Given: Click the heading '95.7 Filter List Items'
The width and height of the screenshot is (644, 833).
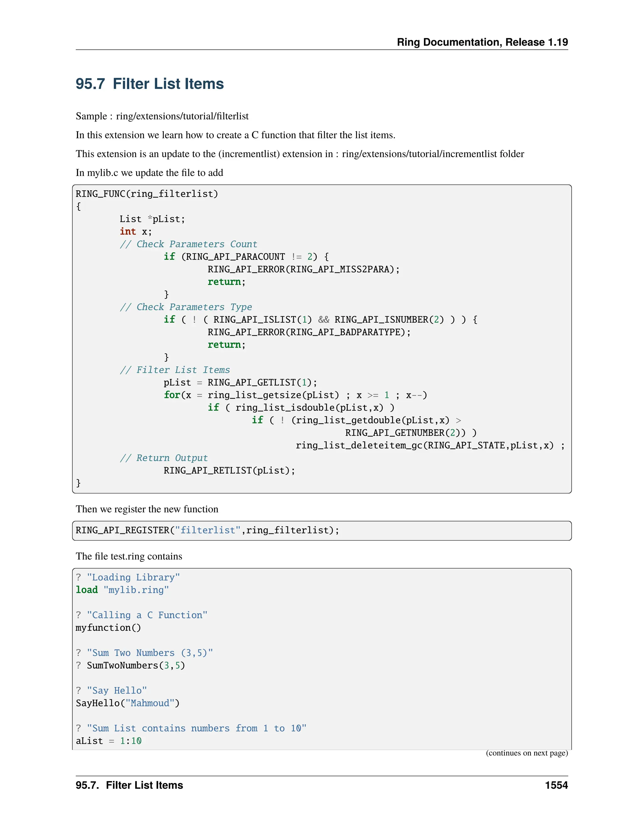Looking at the screenshot, I should click(150, 84).
